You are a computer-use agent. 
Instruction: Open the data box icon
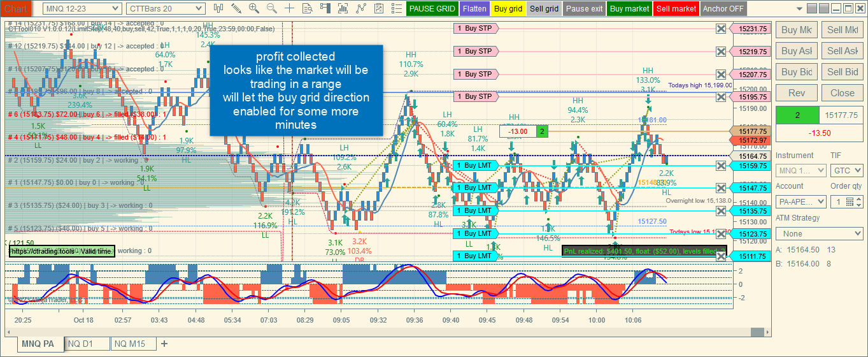308,8
